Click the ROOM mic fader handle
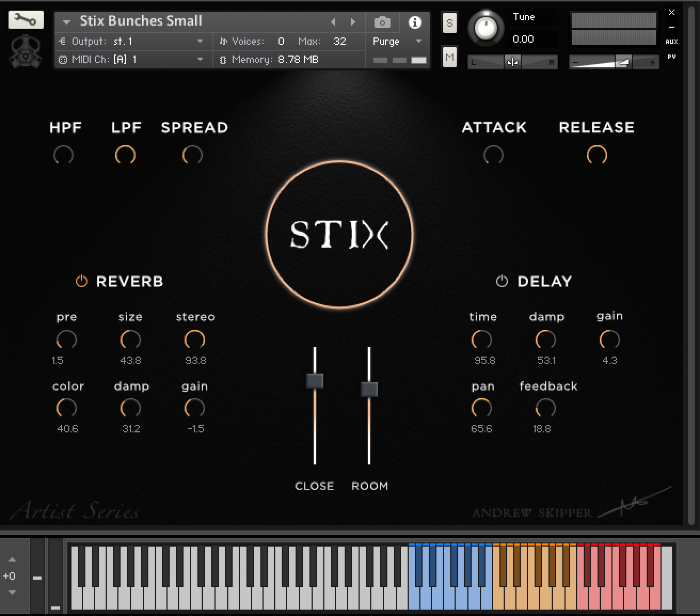 [369, 389]
